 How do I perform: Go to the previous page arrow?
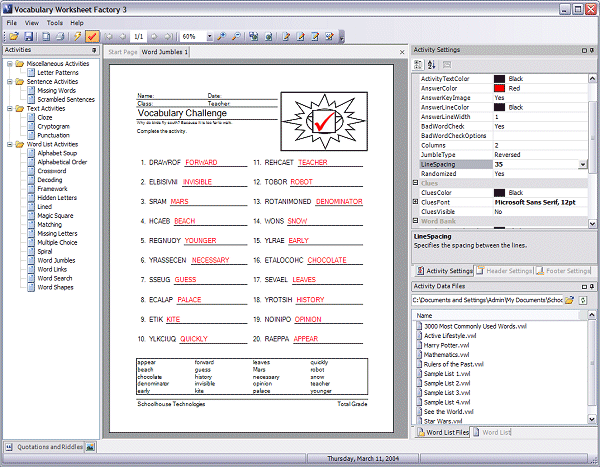[122, 36]
